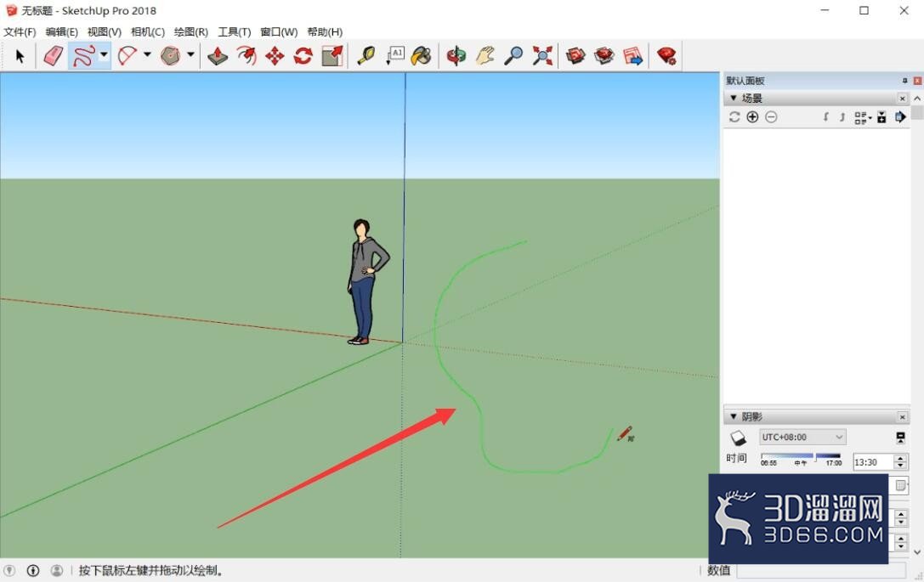Open the 编辑(E) menu
This screenshot has width=924, height=582.
pos(62,31)
